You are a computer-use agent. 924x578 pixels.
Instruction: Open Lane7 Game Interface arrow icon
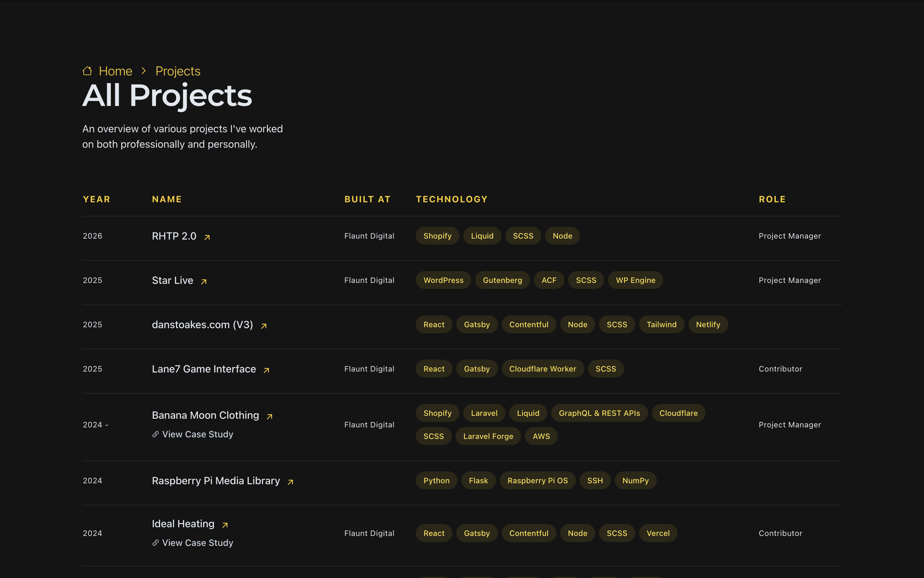point(267,371)
